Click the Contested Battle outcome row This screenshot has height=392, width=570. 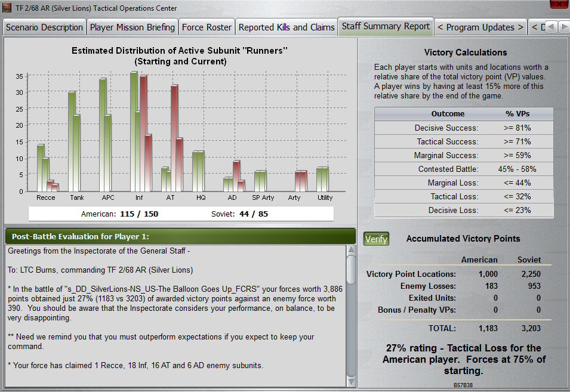pos(464,169)
